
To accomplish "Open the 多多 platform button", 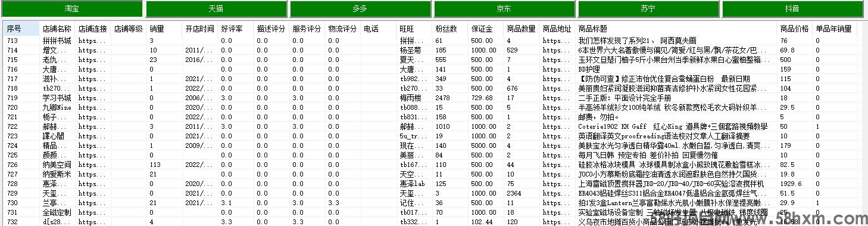I will pos(360,9).
